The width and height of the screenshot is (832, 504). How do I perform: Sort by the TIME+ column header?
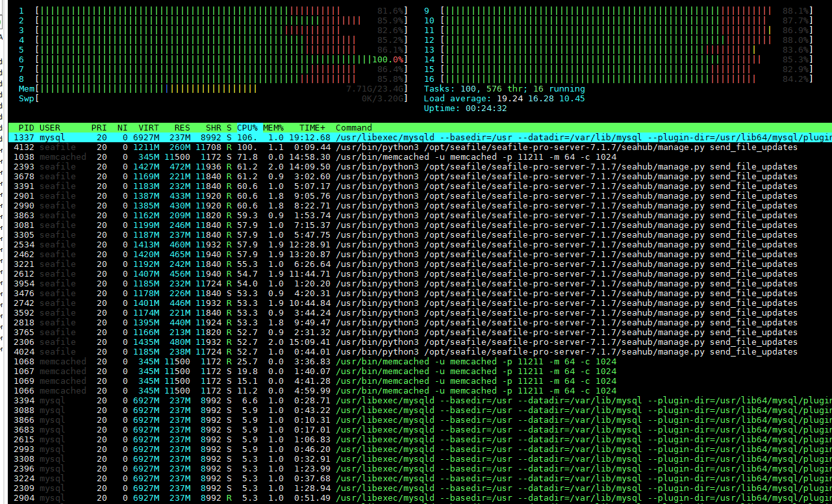pyautogui.click(x=312, y=128)
